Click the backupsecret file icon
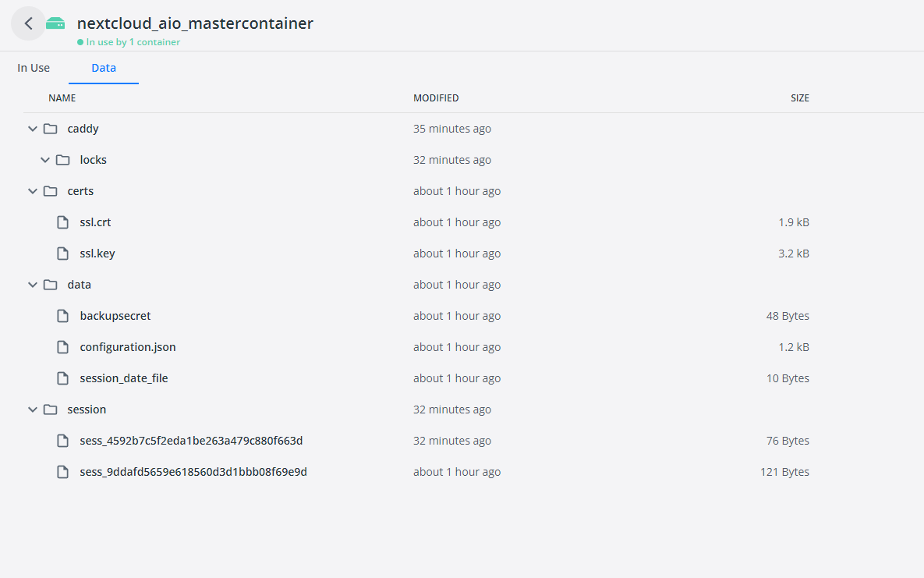 tap(63, 316)
